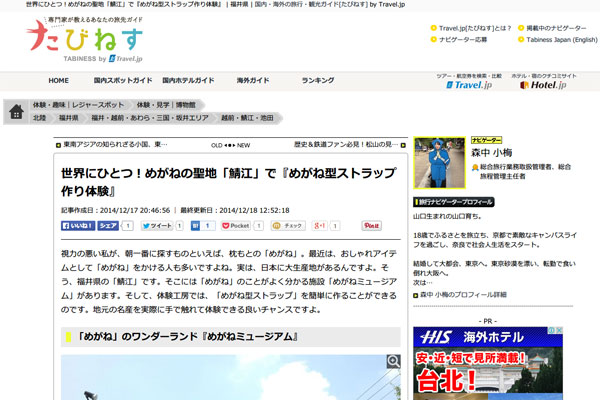Select breadcrumb 福井・越前・あわら・三国・坂井エリア
600x400 pixels.
(x=150, y=118)
